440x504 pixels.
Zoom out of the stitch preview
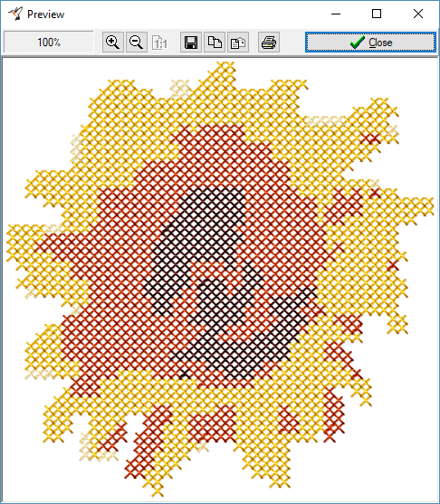[137, 43]
